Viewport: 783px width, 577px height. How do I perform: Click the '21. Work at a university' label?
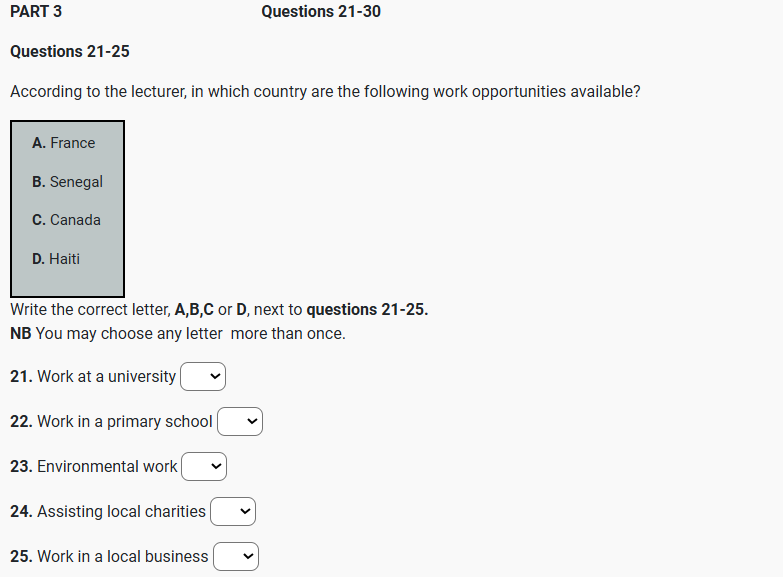(93, 377)
